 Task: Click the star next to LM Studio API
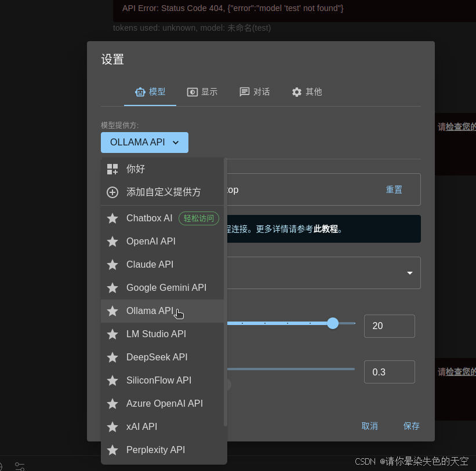pos(112,334)
